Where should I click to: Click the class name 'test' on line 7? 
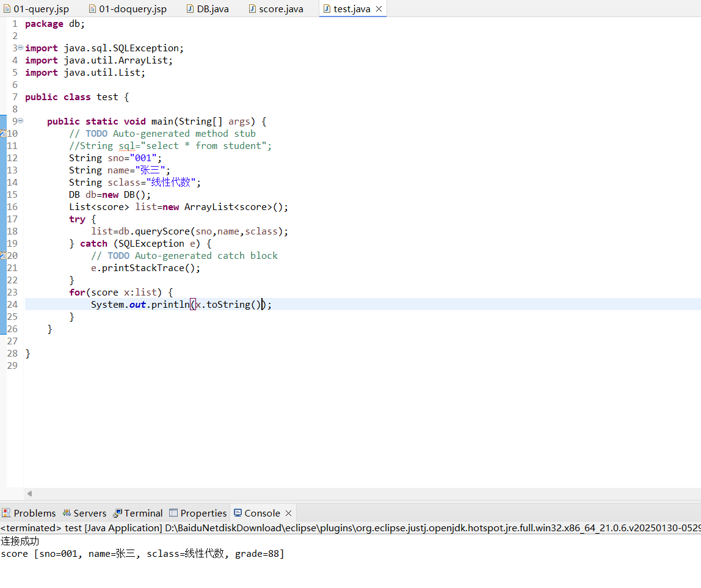pos(107,97)
